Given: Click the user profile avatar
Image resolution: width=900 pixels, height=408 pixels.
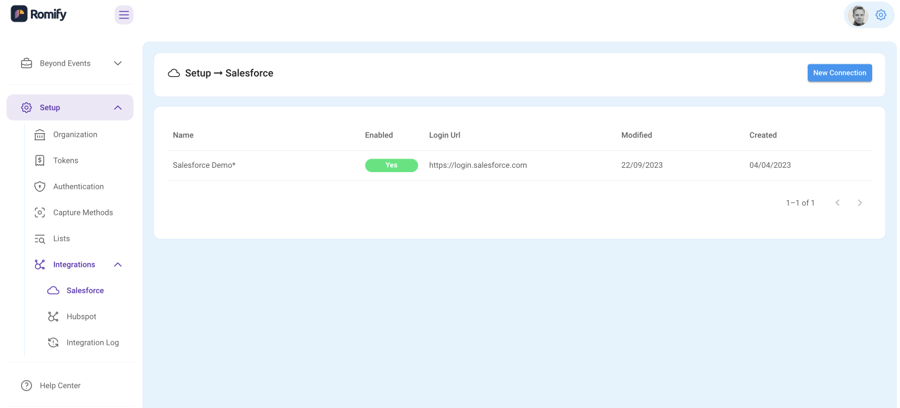Looking at the screenshot, I should 858,15.
